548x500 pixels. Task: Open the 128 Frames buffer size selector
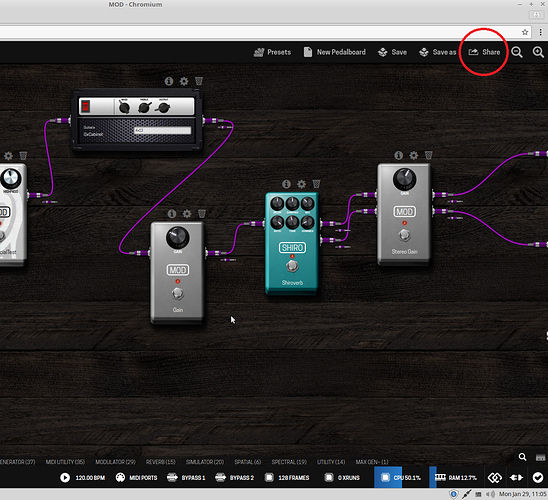tap(287, 477)
